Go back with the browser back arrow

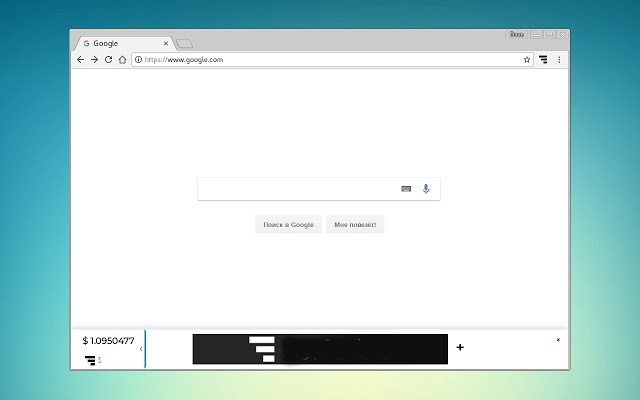80,60
